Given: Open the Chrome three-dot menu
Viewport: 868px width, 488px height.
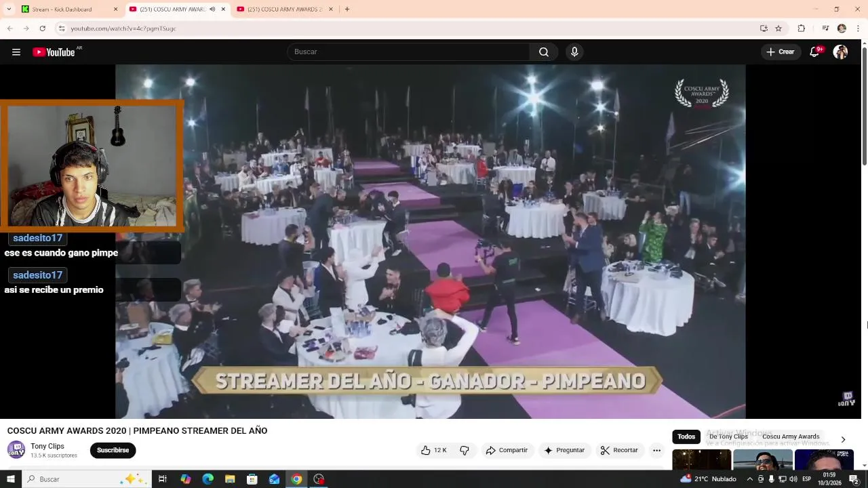Looking at the screenshot, I should (859, 28).
